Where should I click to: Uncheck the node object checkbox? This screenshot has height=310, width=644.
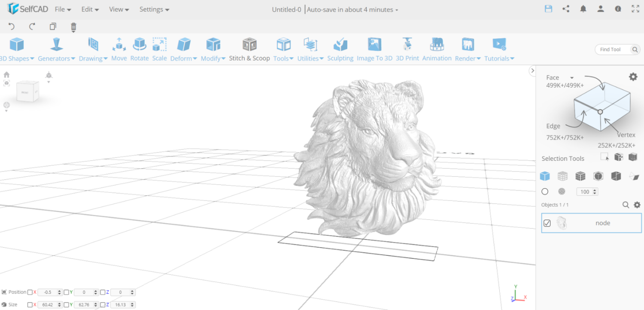click(x=547, y=223)
